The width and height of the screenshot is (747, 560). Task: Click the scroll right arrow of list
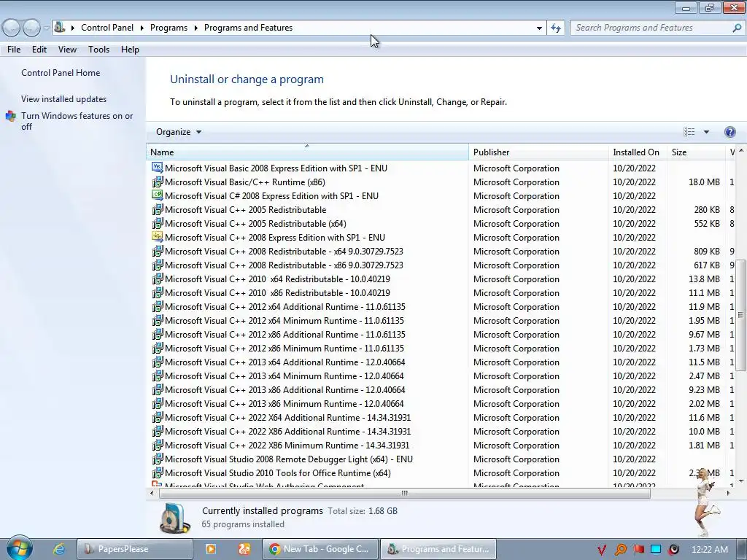click(727, 494)
